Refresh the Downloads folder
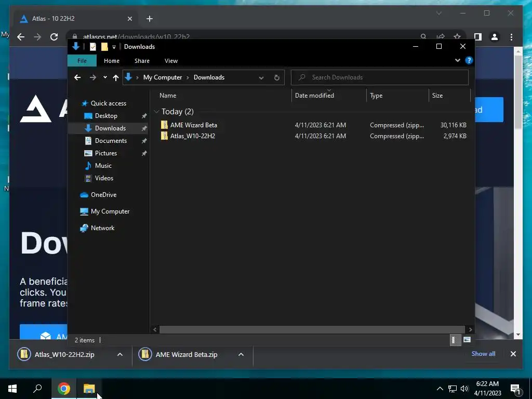Image resolution: width=532 pixels, height=399 pixels. (x=277, y=78)
